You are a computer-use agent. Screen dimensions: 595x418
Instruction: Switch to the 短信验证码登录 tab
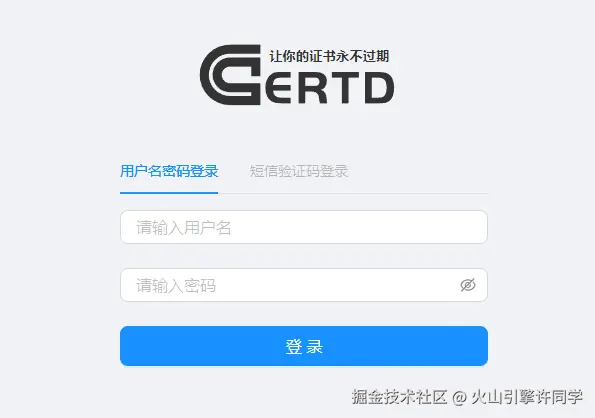pyautogui.click(x=299, y=171)
